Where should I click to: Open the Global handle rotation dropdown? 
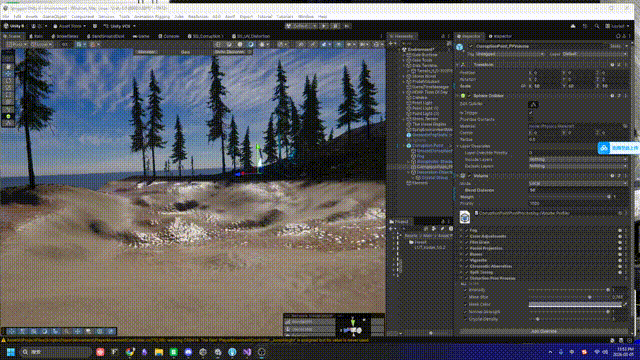(41, 44)
